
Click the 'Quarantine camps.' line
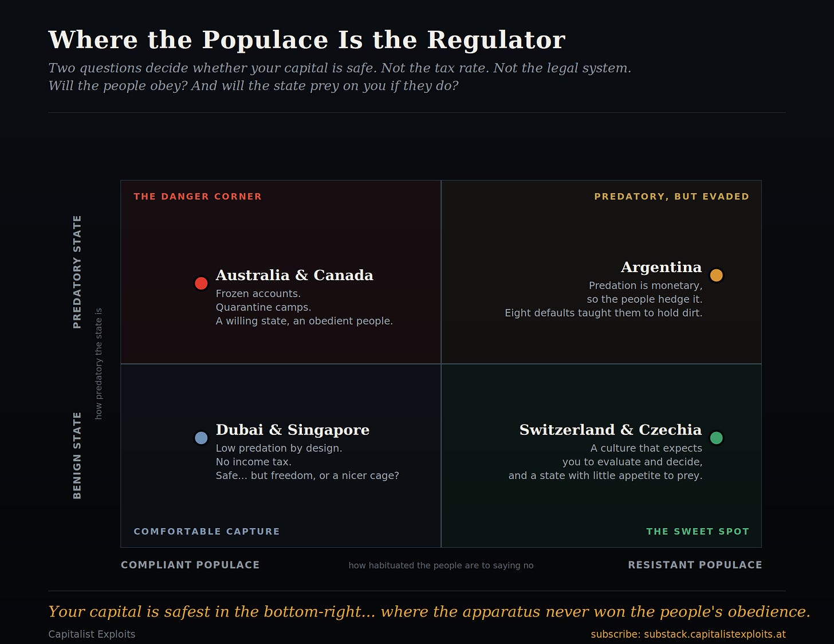pos(263,308)
